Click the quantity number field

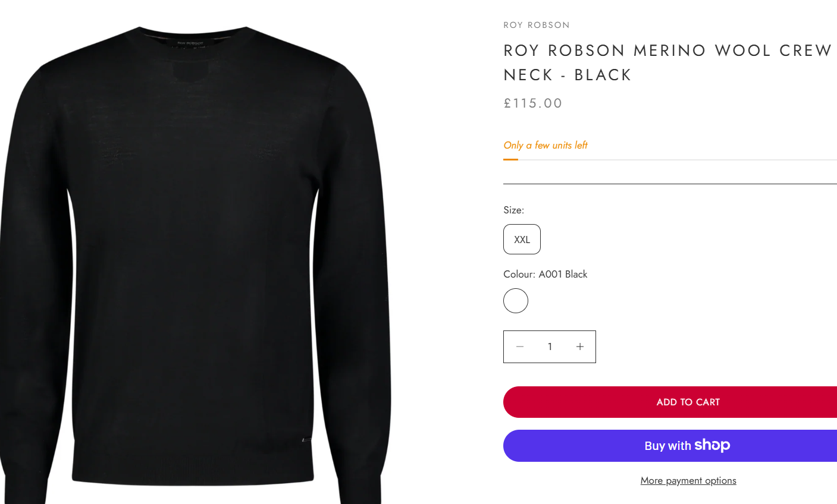coord(550,346)
